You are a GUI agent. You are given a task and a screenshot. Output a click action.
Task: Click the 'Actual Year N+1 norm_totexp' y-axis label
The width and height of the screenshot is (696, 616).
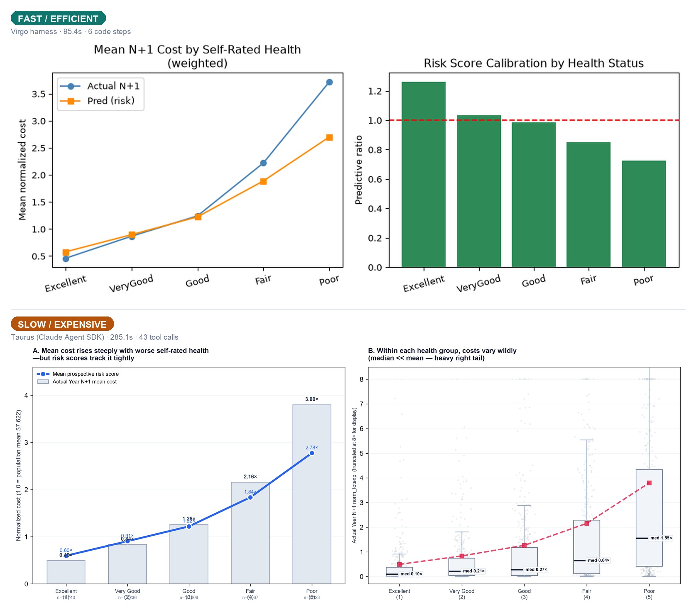tap(354, 475)
